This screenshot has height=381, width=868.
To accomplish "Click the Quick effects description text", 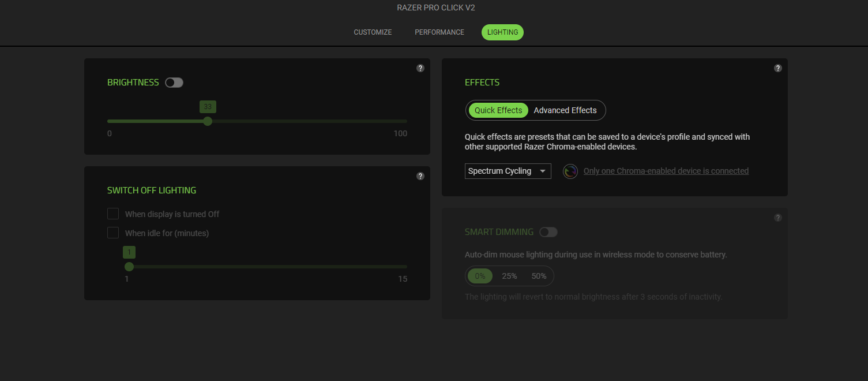I will [x=607, y=142].
